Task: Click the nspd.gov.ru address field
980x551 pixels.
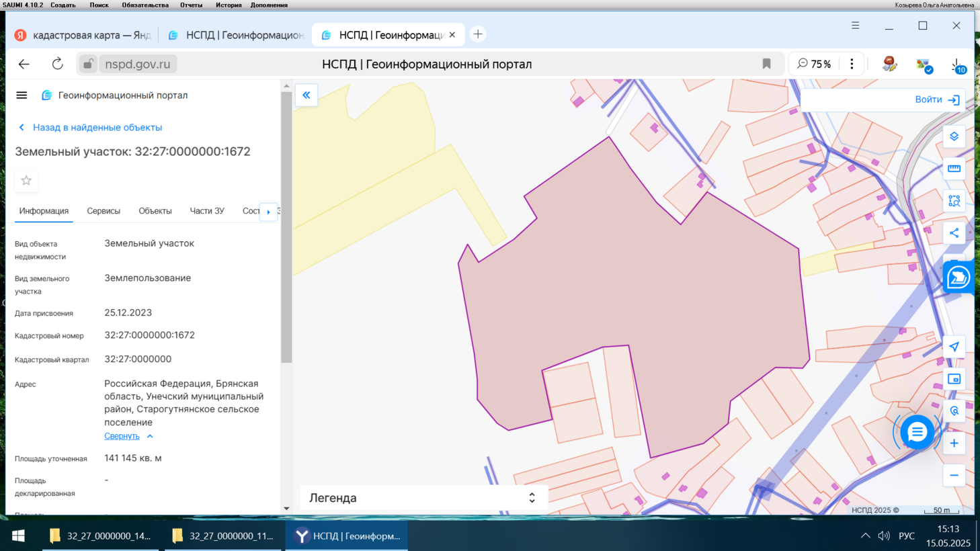Action: (x=138, y=64)
